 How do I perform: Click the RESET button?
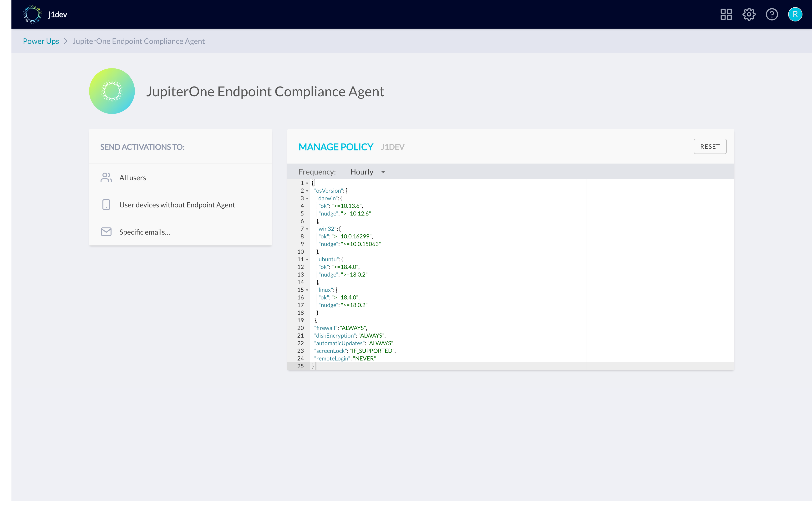click(x=710, y=146)
